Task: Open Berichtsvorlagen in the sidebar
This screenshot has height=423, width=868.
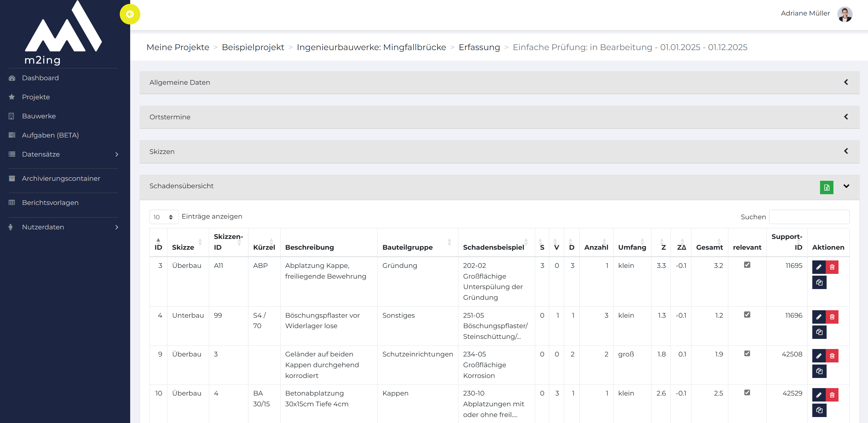Action: (50, 202)
